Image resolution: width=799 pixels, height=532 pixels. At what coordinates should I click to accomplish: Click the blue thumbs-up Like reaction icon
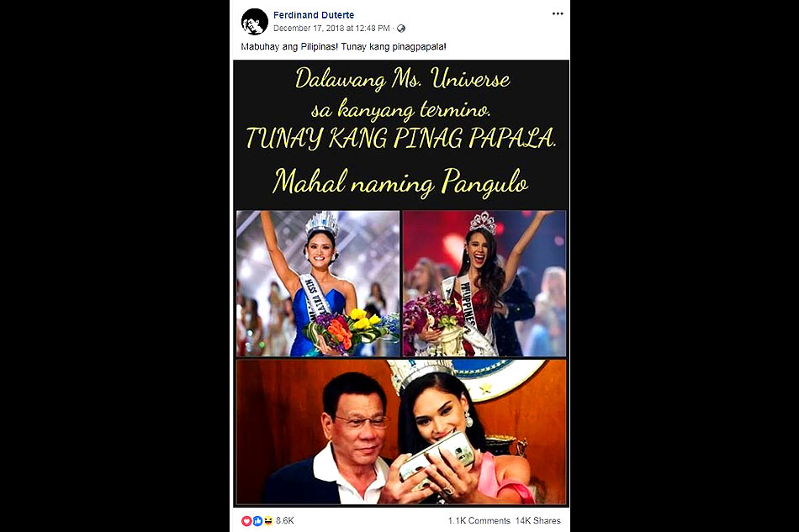click(x=257, y=521)
